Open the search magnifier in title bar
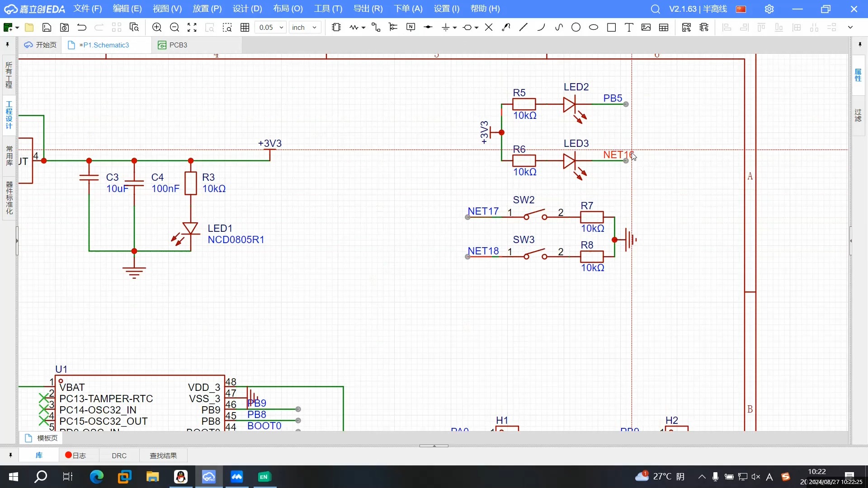Screen dimensions: 868x488 (656, 9)
